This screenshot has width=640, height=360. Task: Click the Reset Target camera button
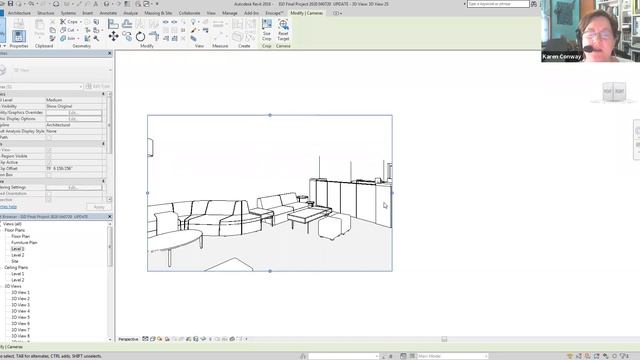click(x=283, y=30)
